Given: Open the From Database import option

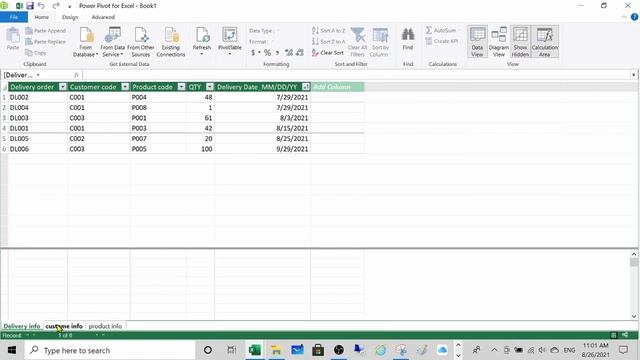Looking at the screenshot, I should click(x=86, y=42).
